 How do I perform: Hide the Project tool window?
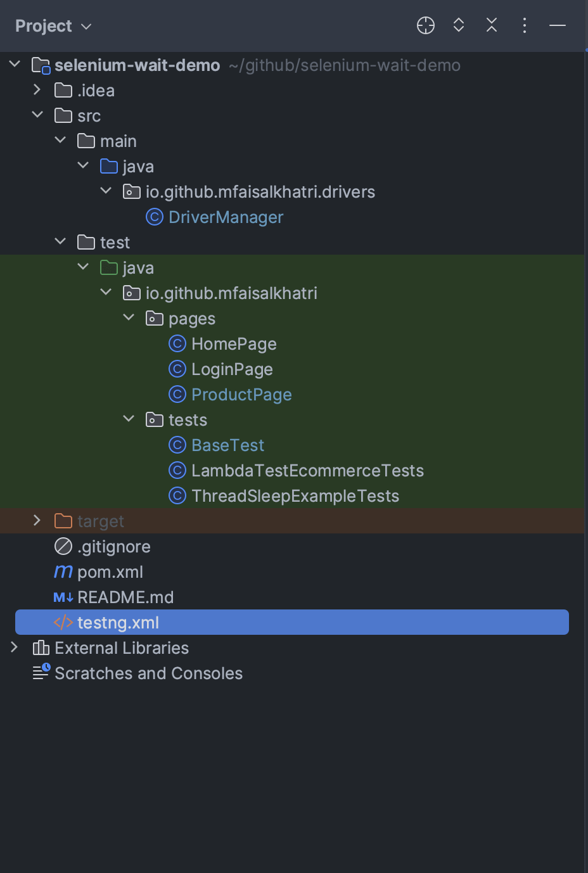[557, 25]
